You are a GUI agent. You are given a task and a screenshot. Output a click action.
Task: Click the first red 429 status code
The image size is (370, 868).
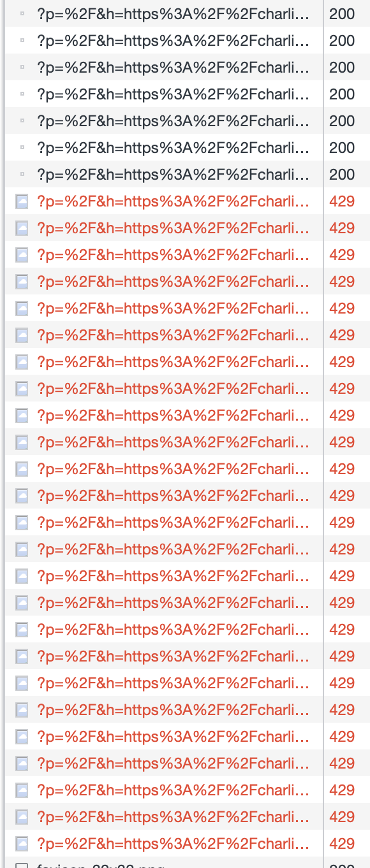tap(342, 202)
